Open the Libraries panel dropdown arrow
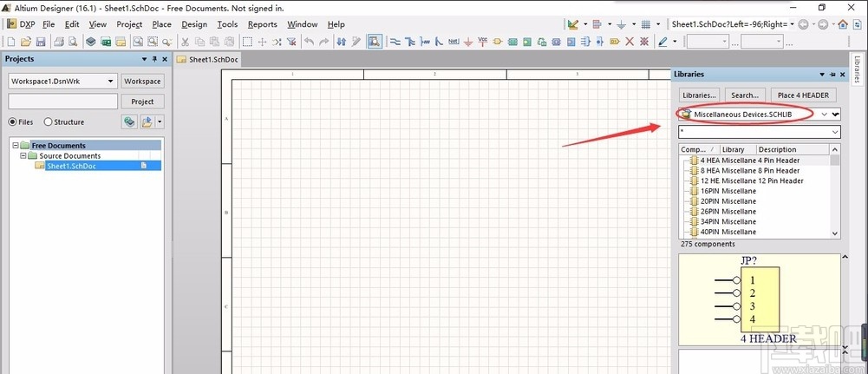Image resolution: width=868 pixels, height=374 pixels. tap(823, 75)
